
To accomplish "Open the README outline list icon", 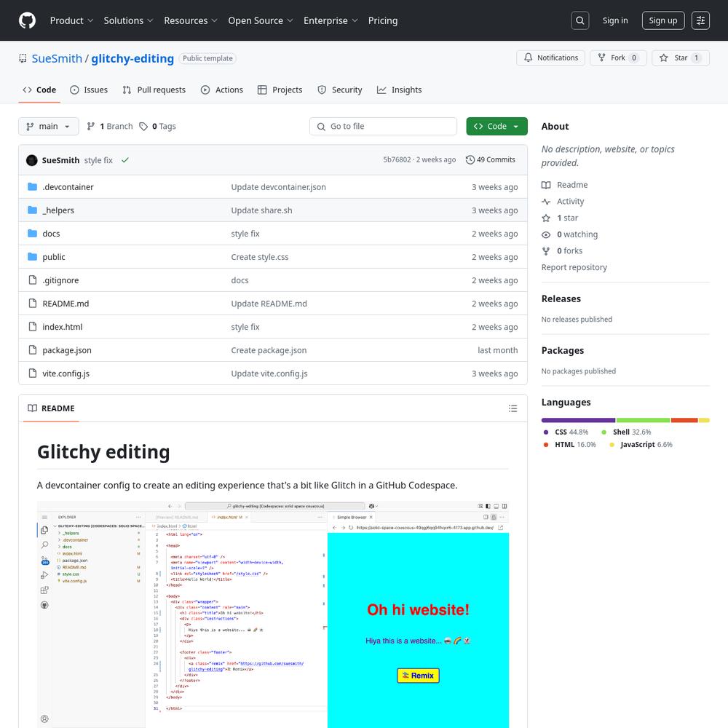I will [x=513, y=408].
